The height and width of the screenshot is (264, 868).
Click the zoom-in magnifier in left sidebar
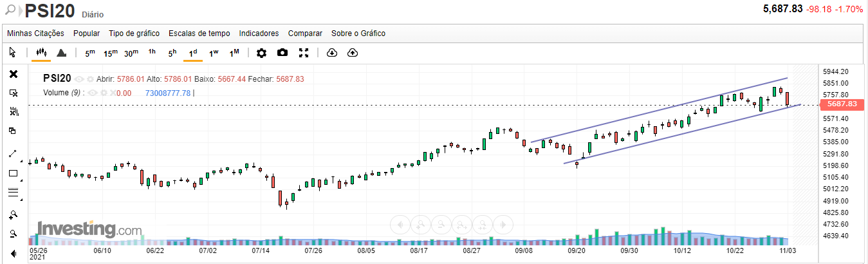click(14, 214)
